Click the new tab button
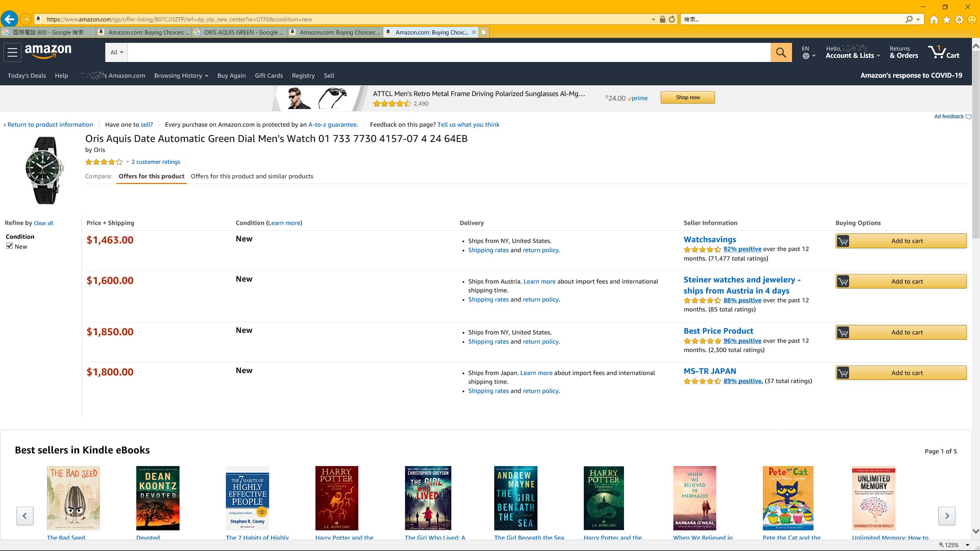980x551 pixels. (x=484, y=32)
